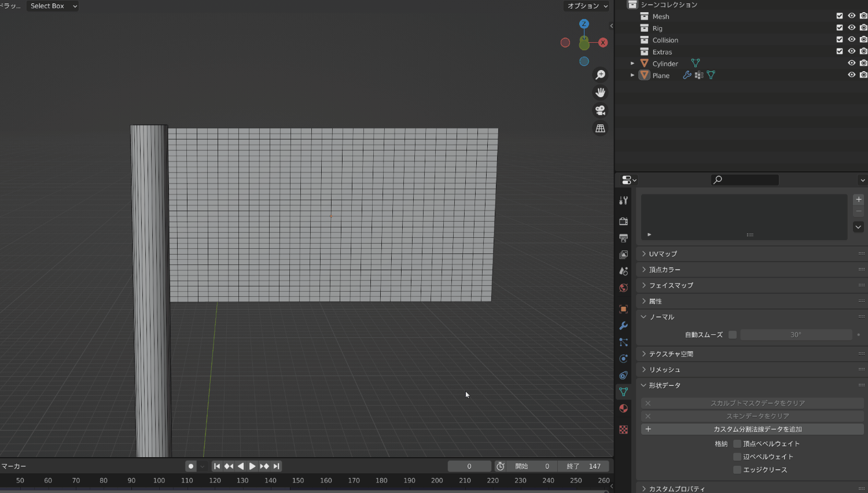Click the Plane mesh data triangle icon
The image size is (868, 493).
pos(711,75)
